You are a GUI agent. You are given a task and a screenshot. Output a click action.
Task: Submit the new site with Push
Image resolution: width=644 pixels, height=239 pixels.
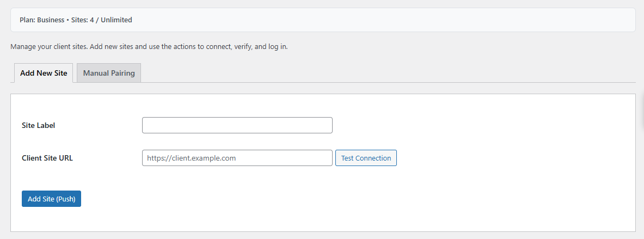click(x=51, y=199)
